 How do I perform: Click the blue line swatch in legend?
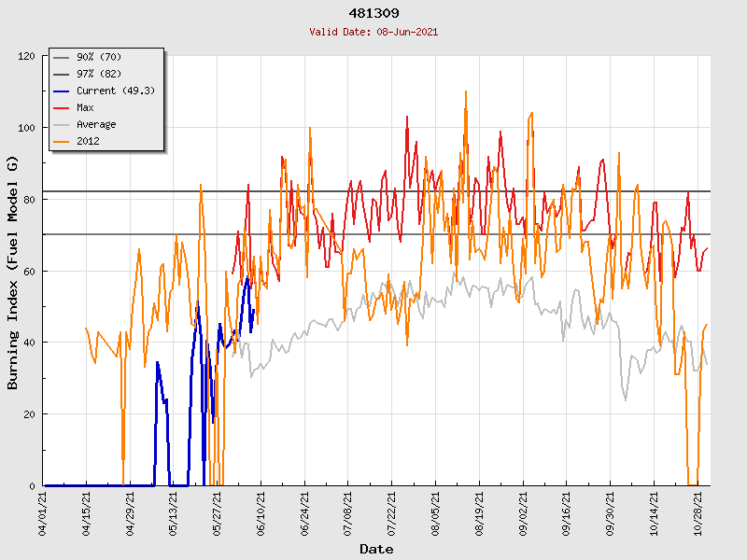click(x=63, y=91)
